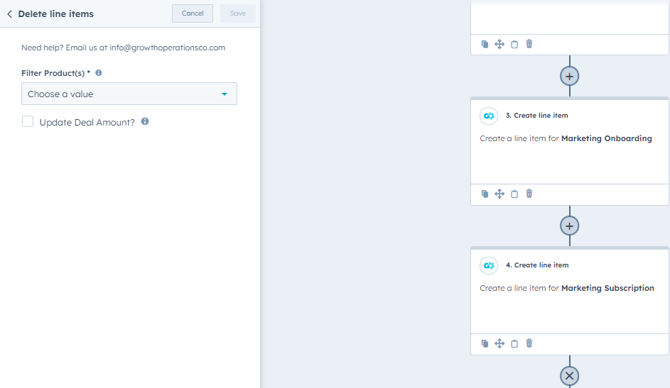Go back using arrow beside Delete line items

point(9,14)
